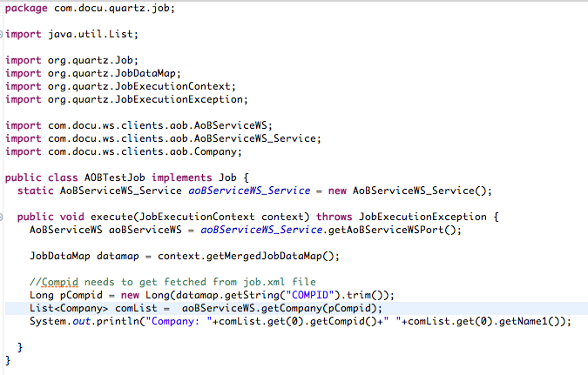Click the italic static field aoBServiceWS_Service declaration
Viewport: 588px width, 375px height.
click(x=255, y=191)
